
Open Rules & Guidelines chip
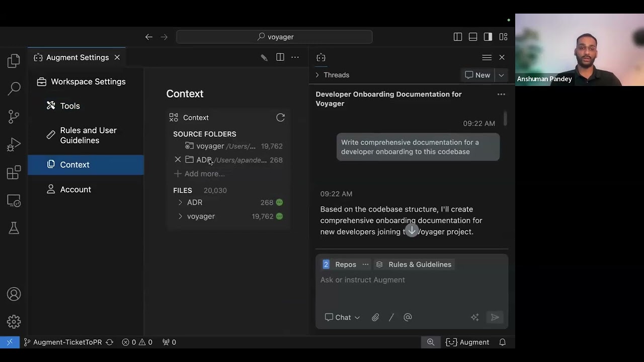point(414,264)
